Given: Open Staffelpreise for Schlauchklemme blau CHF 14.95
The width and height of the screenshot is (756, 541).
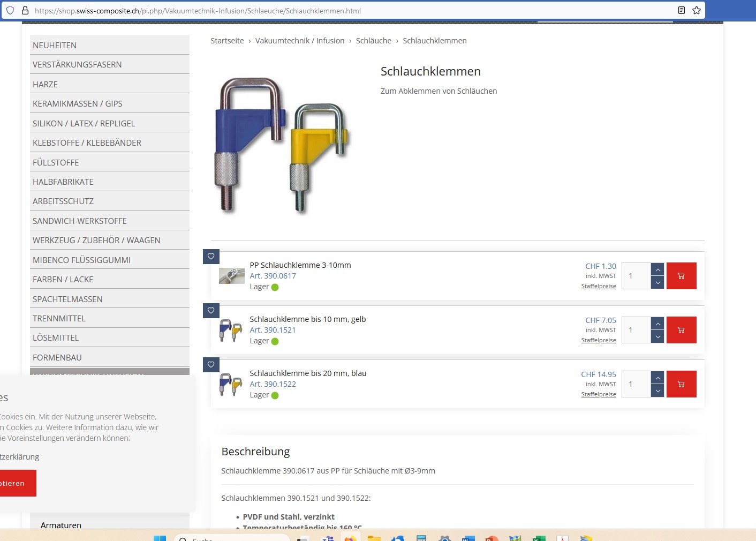Looking at the screenshot, I should (599, 394).
